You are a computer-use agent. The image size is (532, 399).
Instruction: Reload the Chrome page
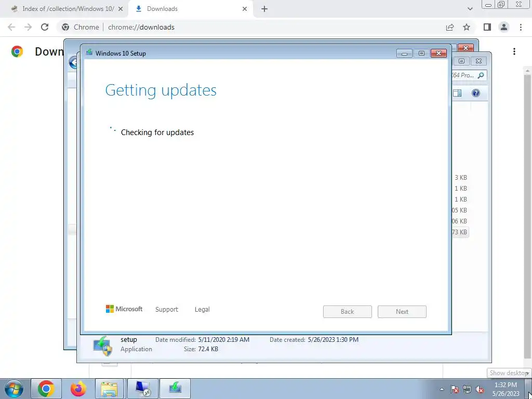click(45, 27)
